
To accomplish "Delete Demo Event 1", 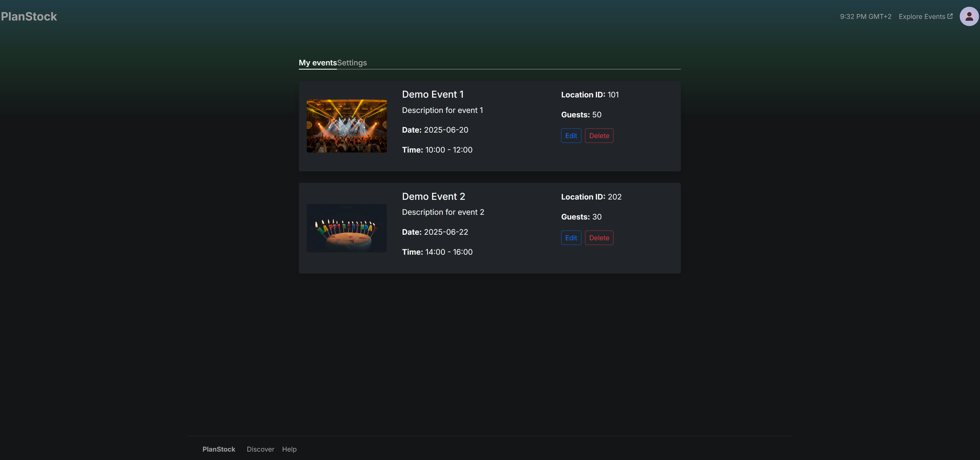I will point(599,135).
